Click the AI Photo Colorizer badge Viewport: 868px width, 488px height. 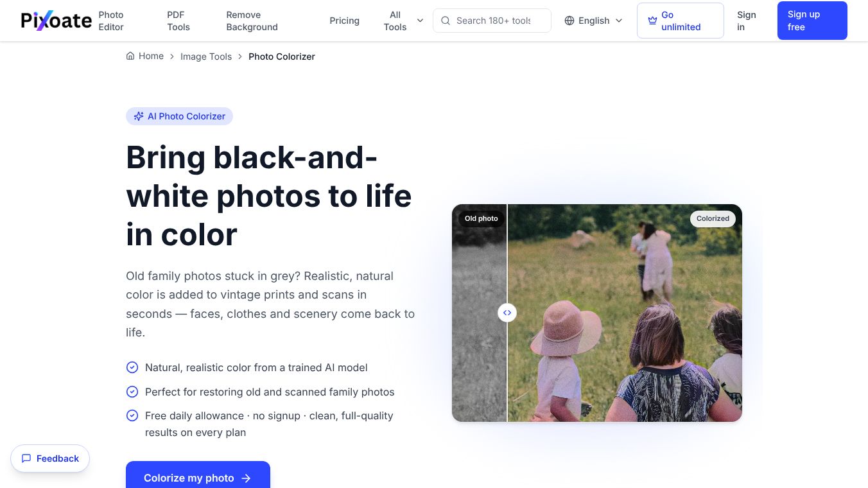pyautogui.click(x=179, y=116)
